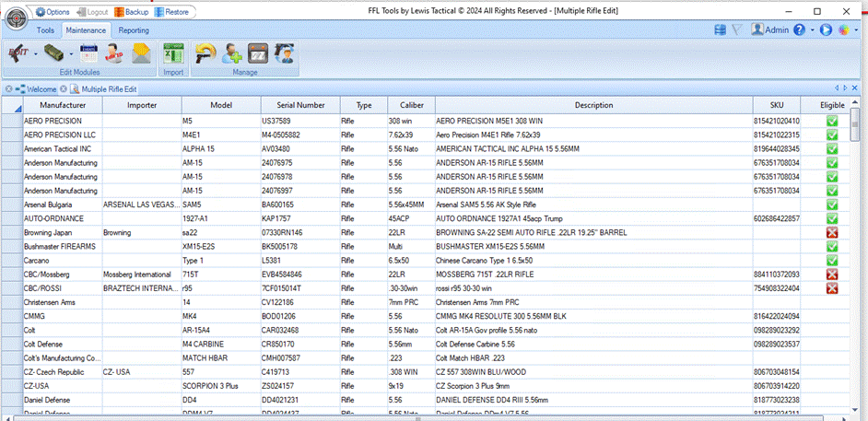The height and width of the screenshot is (421, 868).
Task: Sort by the Caliber column header
Action: coord(411,105)
